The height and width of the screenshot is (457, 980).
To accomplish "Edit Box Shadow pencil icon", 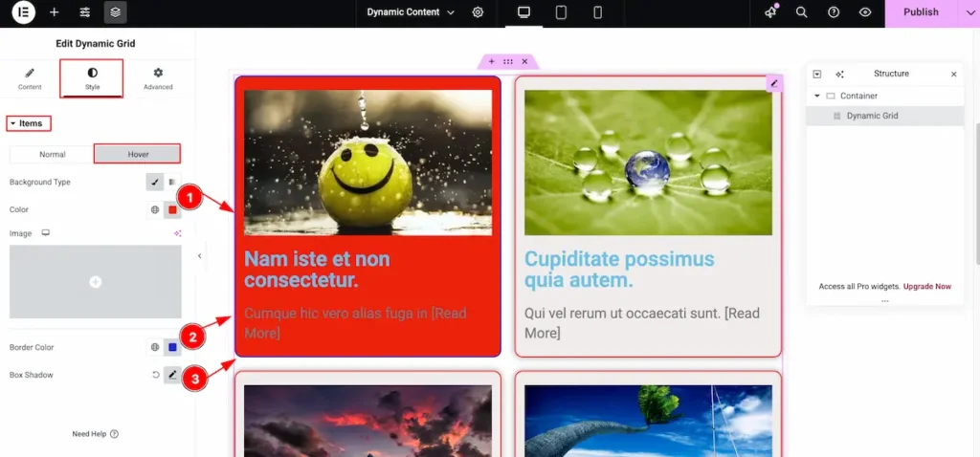I will click(x=172, y=375).
